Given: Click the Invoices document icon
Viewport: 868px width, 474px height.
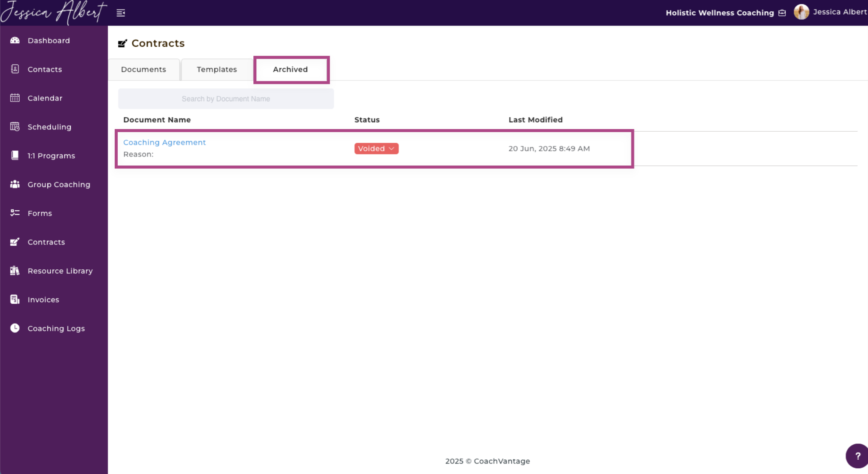Looking at the screenshot, I should pyautogui.click(x=15, y=299).
